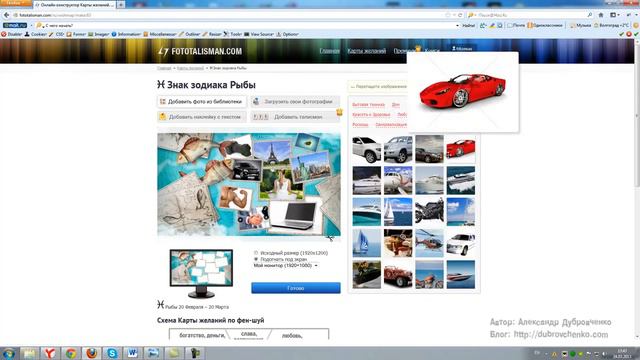The height and width of the screenshot is (360, 640).
Task: Select the black motorcycle thumbnail
Action: (429, 212)
